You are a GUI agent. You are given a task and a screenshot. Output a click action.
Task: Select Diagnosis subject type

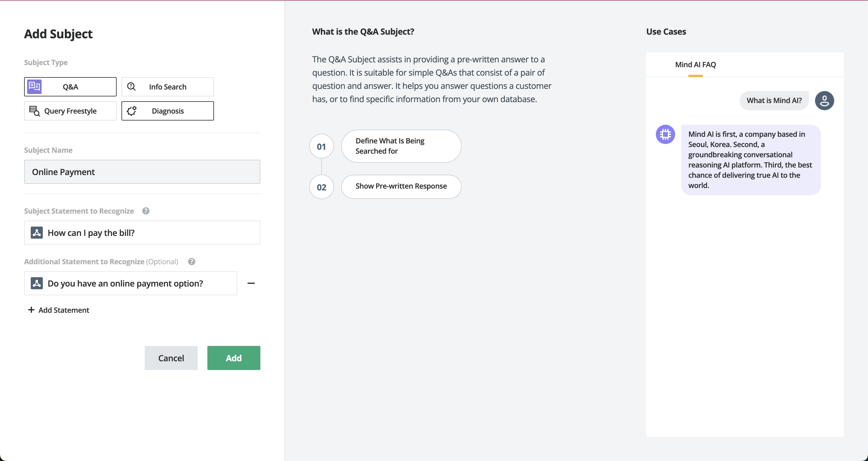pyautogui.click(x=168, y=111)
